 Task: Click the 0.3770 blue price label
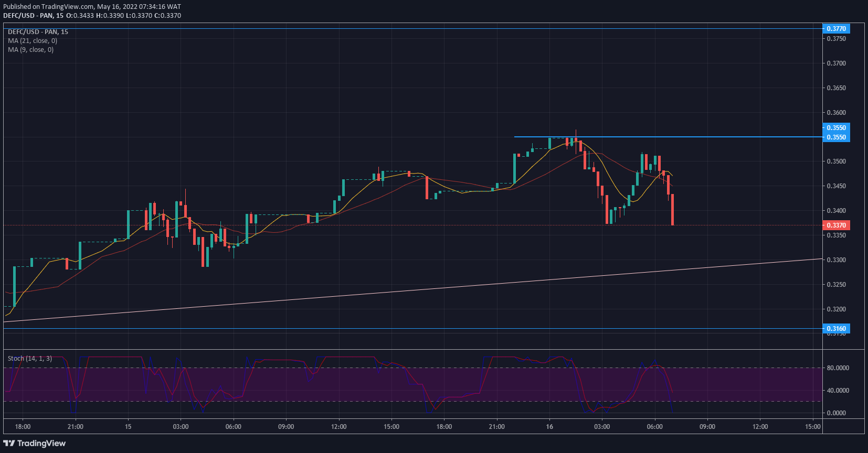[836, 29]
